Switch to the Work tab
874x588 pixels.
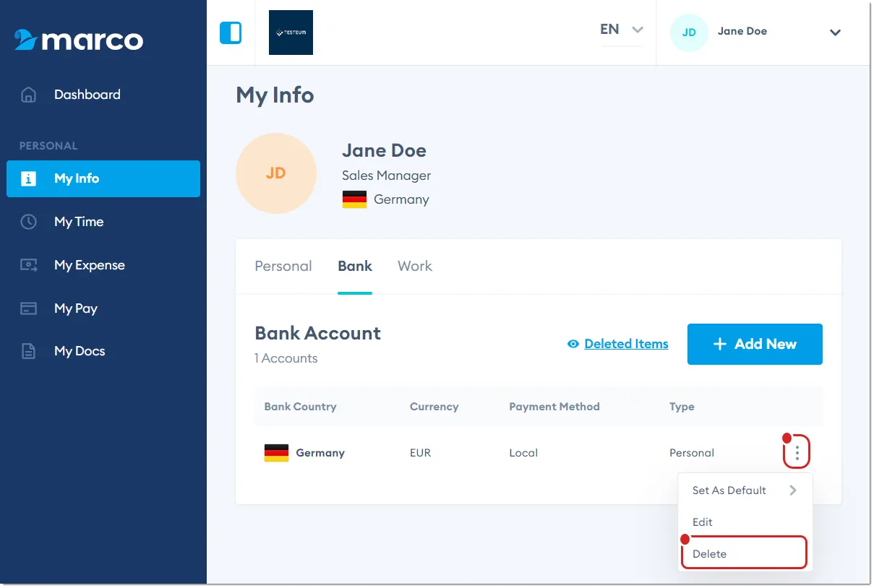[415, 267]
